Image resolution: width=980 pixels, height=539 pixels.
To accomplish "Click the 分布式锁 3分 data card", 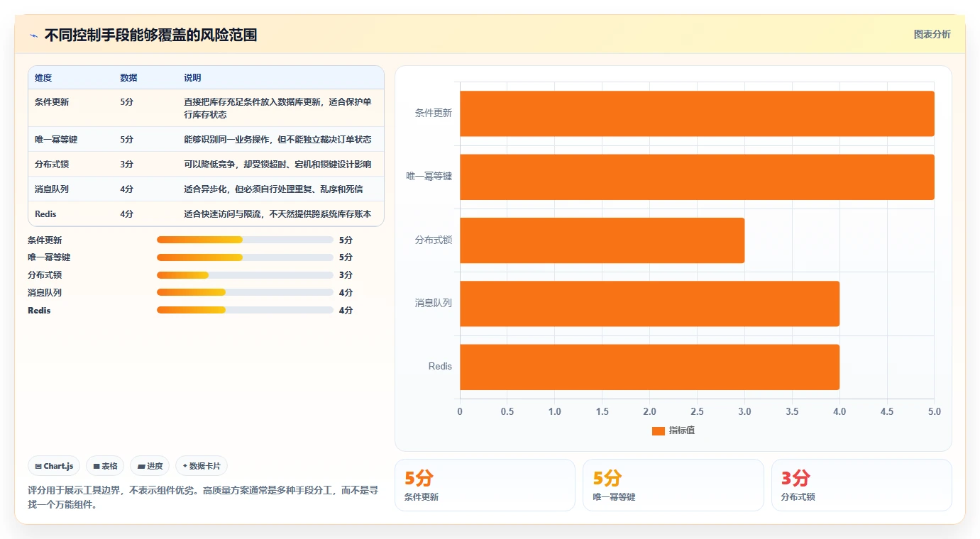I will 861,485.
